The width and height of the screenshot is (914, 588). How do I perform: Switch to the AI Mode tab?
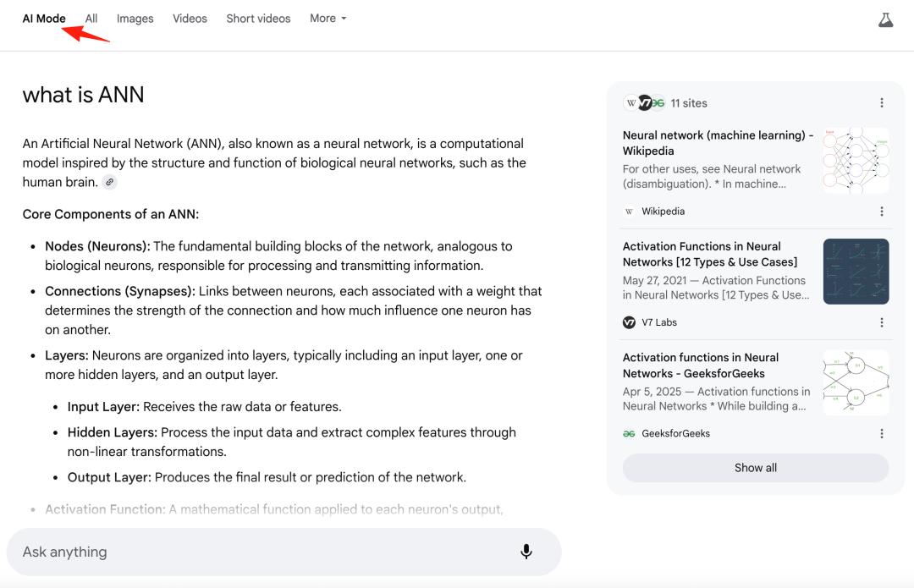(x=44, y=19)
